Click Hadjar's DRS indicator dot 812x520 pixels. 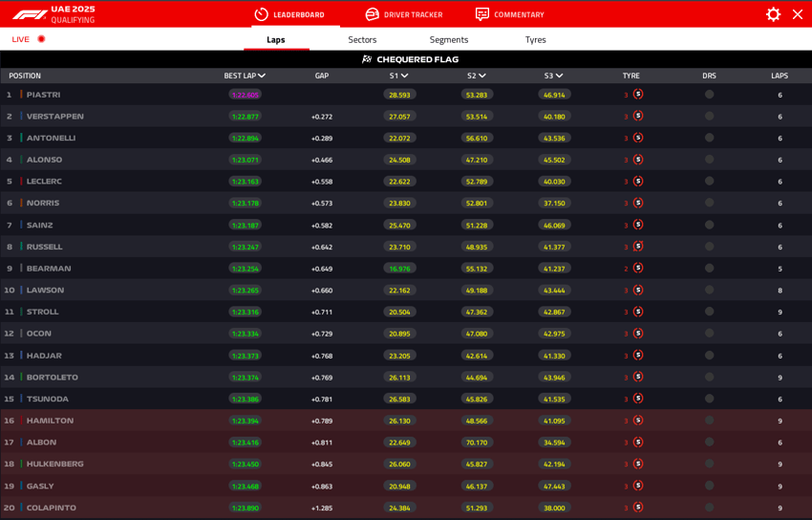[709, 356]
